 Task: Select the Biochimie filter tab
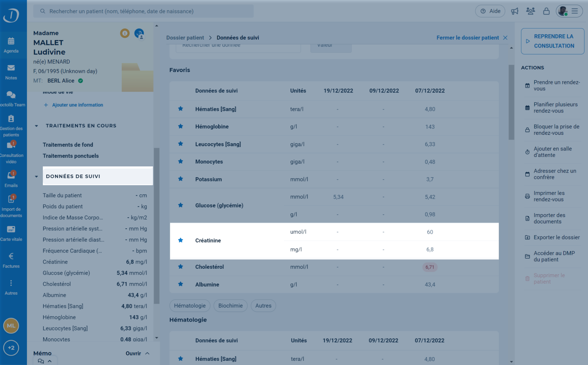[230, 306]
